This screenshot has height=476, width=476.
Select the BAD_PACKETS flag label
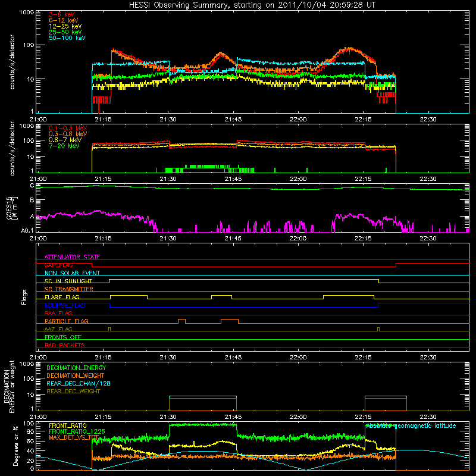click(x=65, y=345)
